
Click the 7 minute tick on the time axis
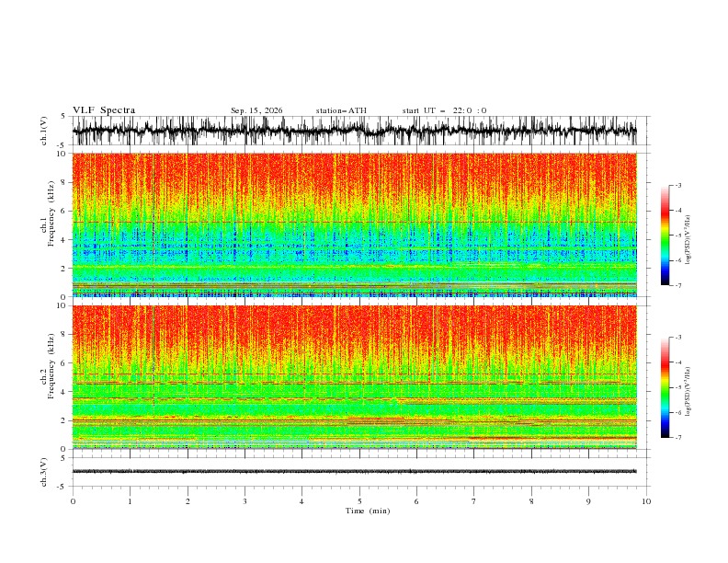click(474, 501)
